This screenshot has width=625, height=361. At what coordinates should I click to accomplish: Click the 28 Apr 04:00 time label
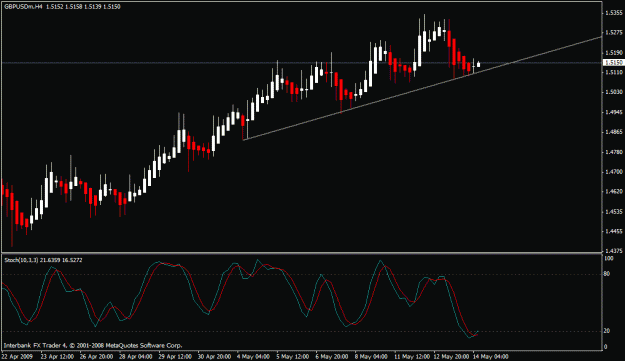[136, 356]
